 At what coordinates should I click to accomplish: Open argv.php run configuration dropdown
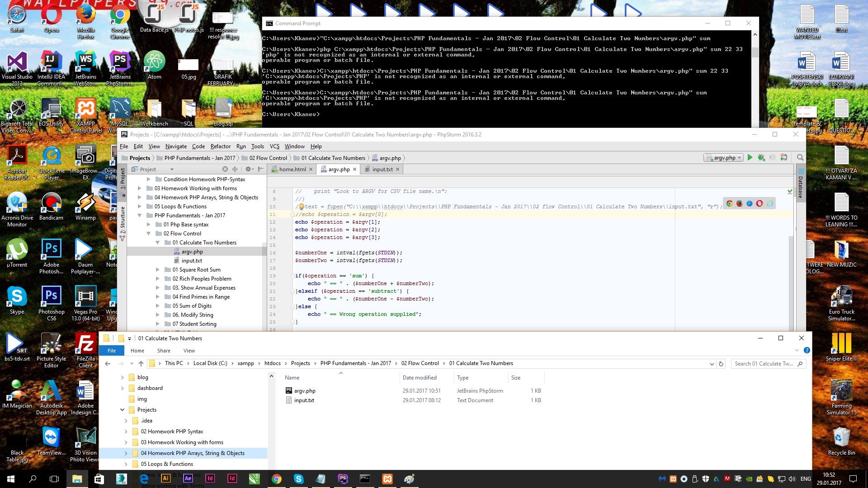coord(723,158)
